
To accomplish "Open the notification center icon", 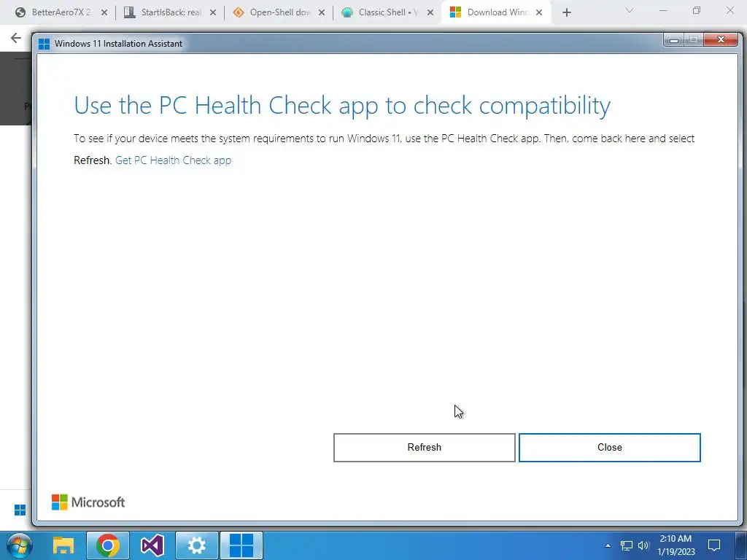I will 714,545.
